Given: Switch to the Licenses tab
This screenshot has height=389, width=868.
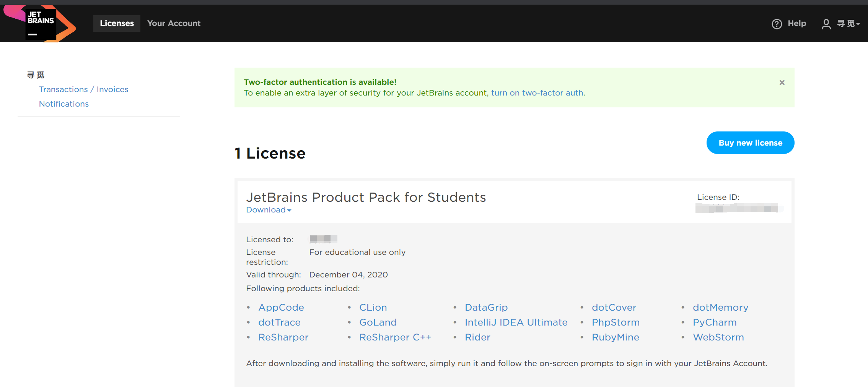Looking at the screenshot, I should coord(117,23).
